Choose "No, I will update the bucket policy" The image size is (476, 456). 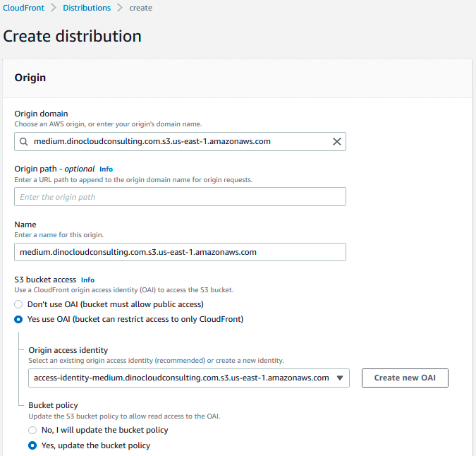click(x=32, y=430)
